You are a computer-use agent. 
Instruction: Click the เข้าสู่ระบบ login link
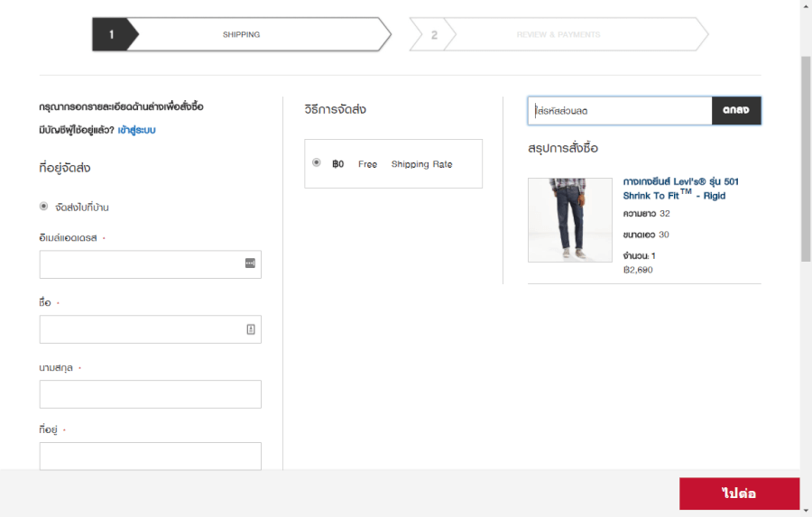[x=136, y=130]
